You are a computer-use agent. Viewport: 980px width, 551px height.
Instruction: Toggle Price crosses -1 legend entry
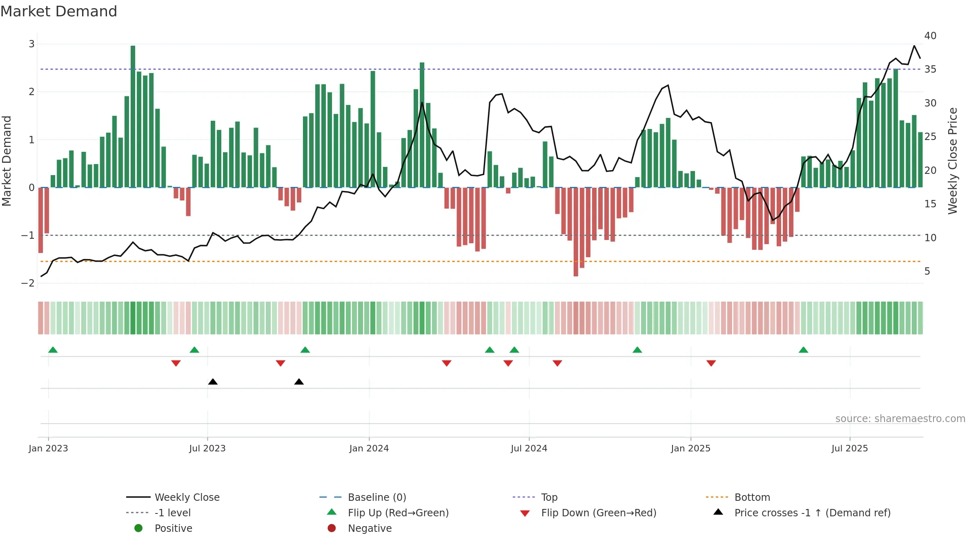click(x=802, y=513)
